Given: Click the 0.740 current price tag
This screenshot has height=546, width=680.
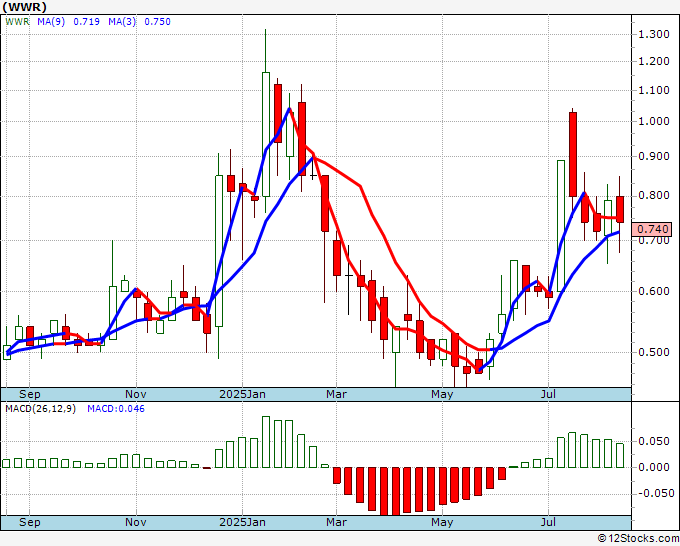Looking at the screenshot, I should pyautogui.click(x=653, y=229).
